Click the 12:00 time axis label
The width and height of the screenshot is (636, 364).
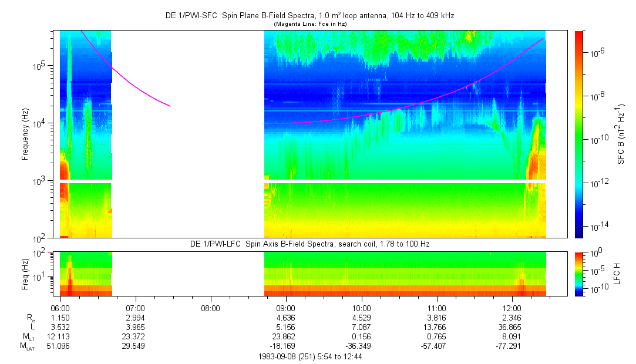point(512,308)
